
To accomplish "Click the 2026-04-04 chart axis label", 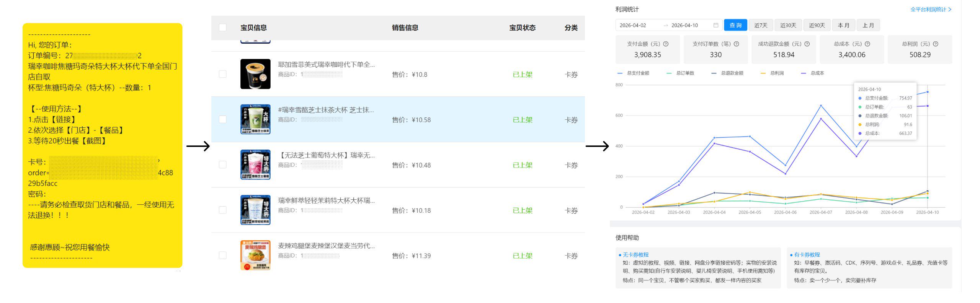I will [714, 212].
